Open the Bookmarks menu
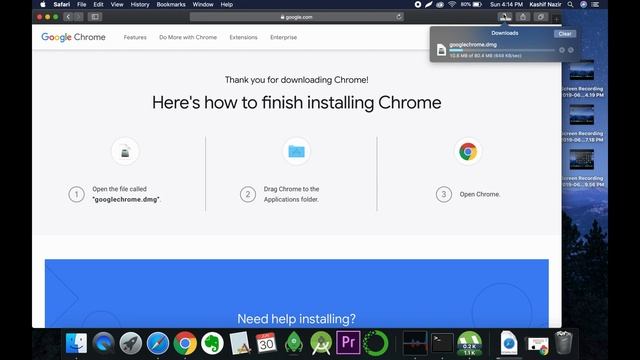 171,4
